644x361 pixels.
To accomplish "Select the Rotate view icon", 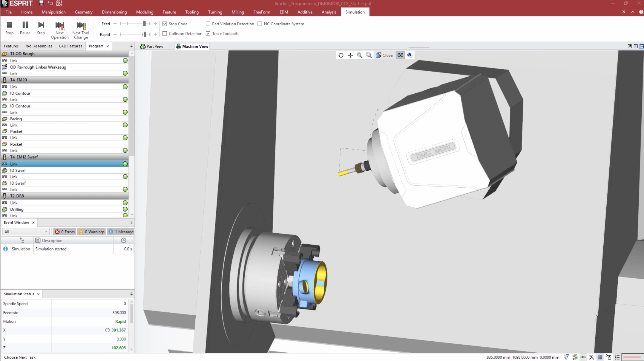I will tap(341, 55).
